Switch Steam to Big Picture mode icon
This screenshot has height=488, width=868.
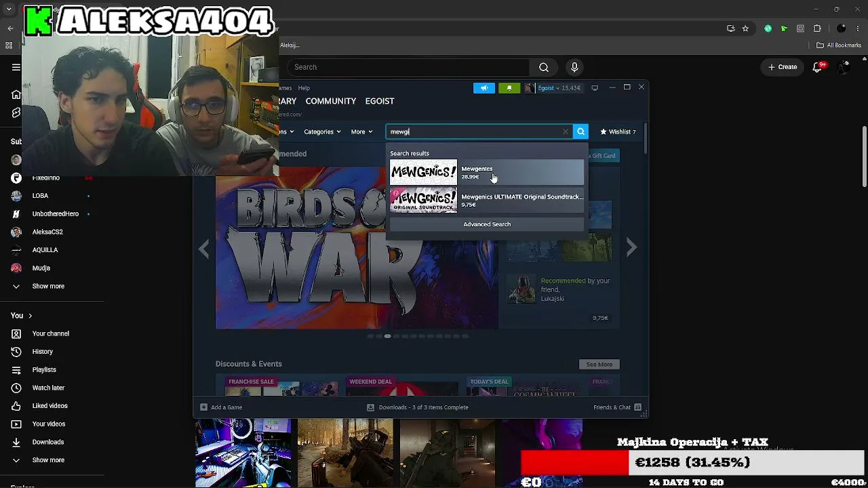595,87
